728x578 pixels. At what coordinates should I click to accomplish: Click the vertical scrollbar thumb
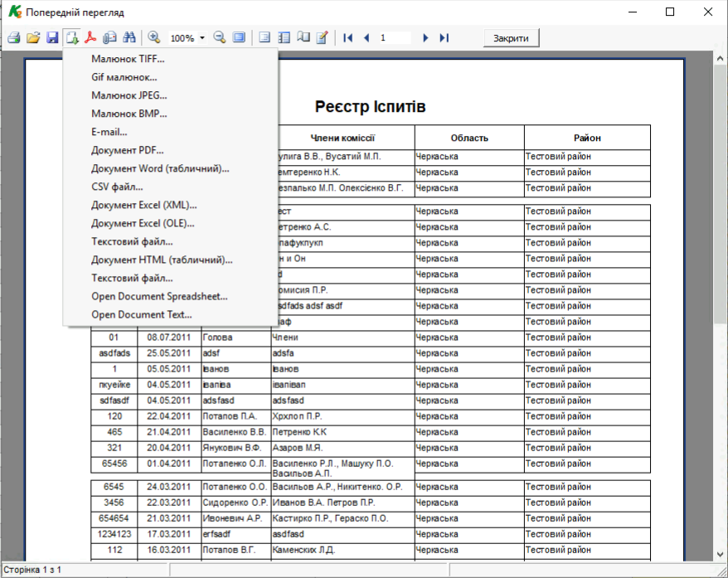tap(720, 195)
